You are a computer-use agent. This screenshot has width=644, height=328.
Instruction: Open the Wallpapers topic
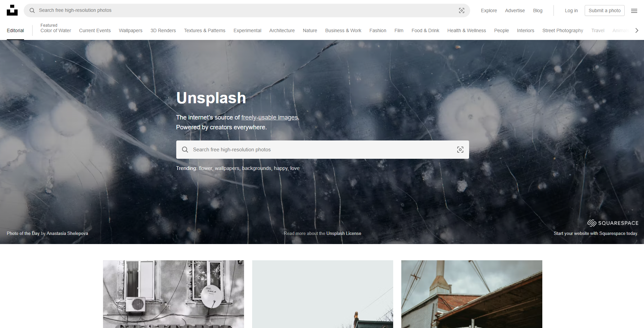pyautogui.click(x=130, y=30)
